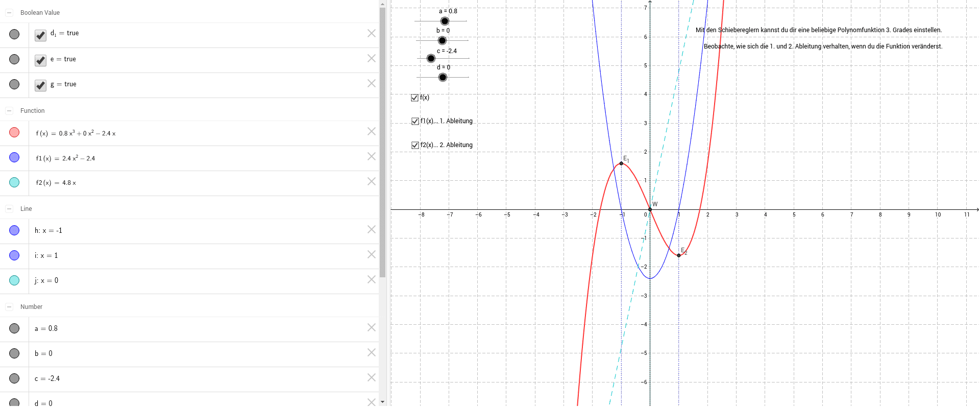Delete the b = 0 number row
The width and height of the screenshot is (980, 407).
372,352
